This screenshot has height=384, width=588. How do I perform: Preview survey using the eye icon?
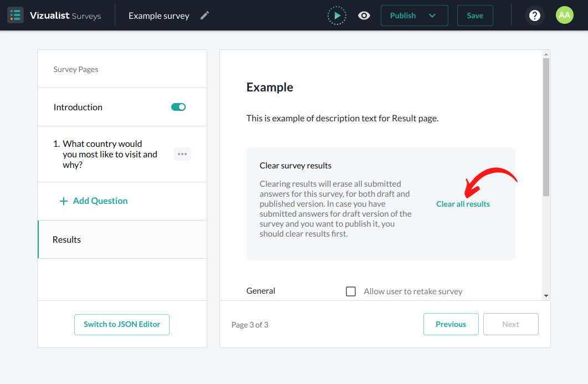364,16
